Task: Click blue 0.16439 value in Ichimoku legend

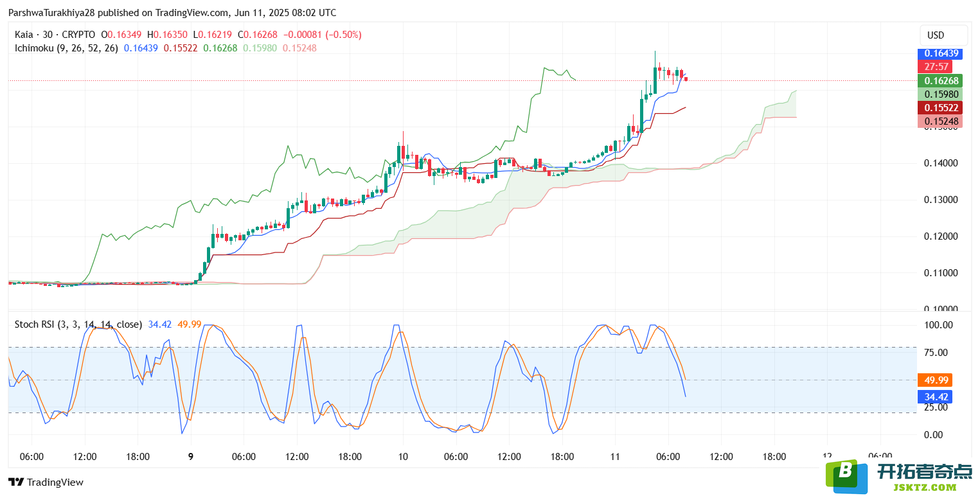Action: pos(141,48)
